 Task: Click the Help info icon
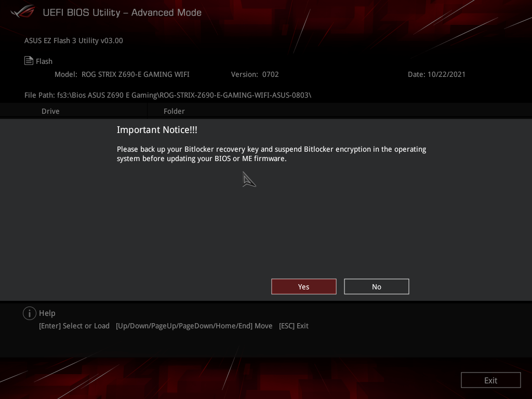coord(30,313)
